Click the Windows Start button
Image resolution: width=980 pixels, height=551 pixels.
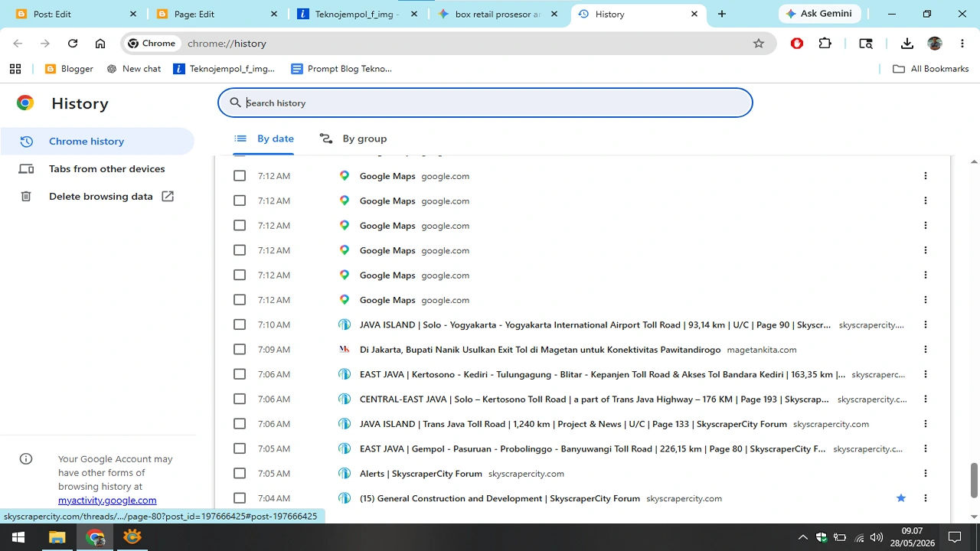pyautogui.click(x=18, y=537)
